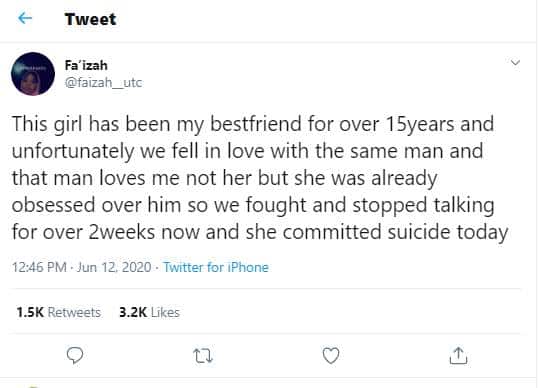The height and width of the screenshot is (388, 542).
Task: Visit the @faizah_utc handle
Action: (x=103, y=83)
